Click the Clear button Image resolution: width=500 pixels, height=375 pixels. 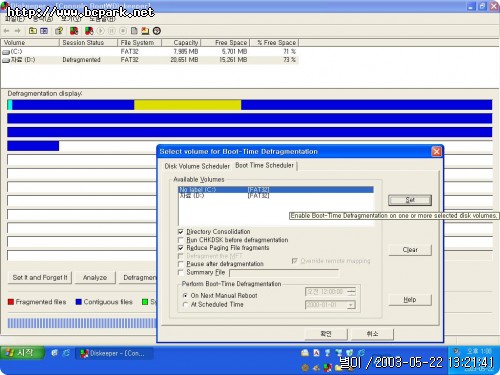pos(410,250)
